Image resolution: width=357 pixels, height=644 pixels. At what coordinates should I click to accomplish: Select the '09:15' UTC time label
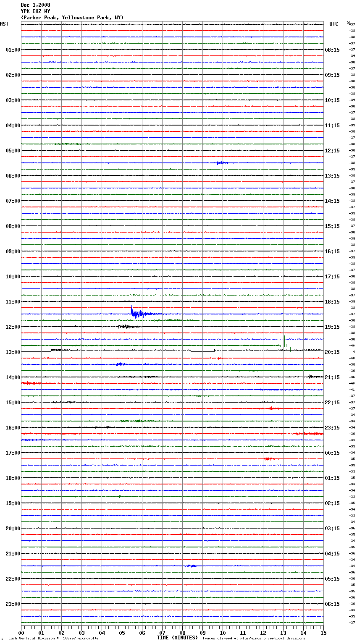[332, 75]
